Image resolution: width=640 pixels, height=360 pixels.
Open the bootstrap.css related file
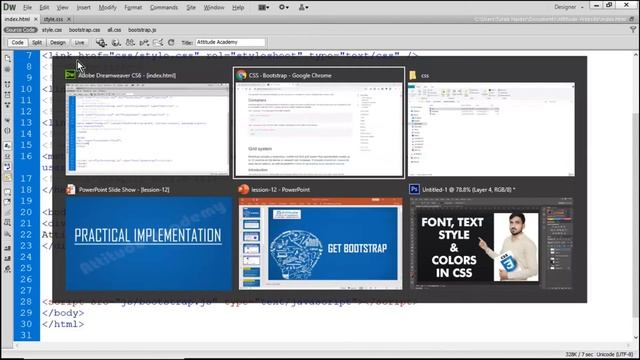pos(84,30)
